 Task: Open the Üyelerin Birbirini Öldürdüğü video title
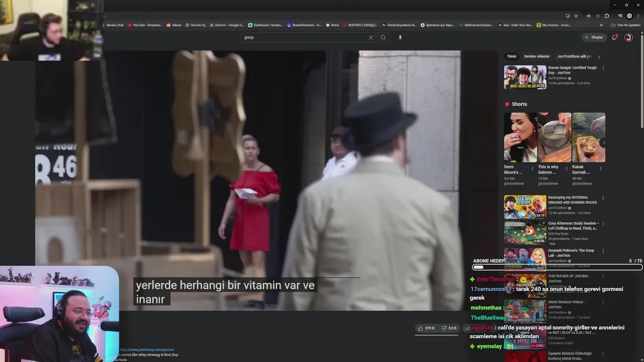coord(570,356)
